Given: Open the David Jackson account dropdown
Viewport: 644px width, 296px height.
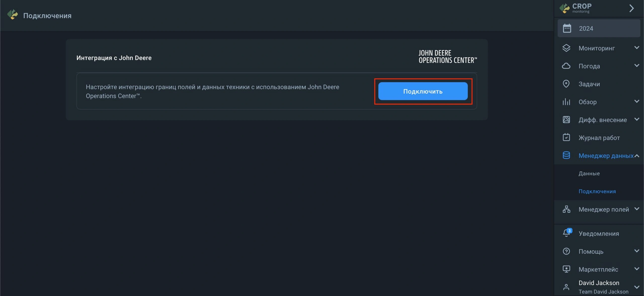Looking at the screenshot, I should [637, 287].
